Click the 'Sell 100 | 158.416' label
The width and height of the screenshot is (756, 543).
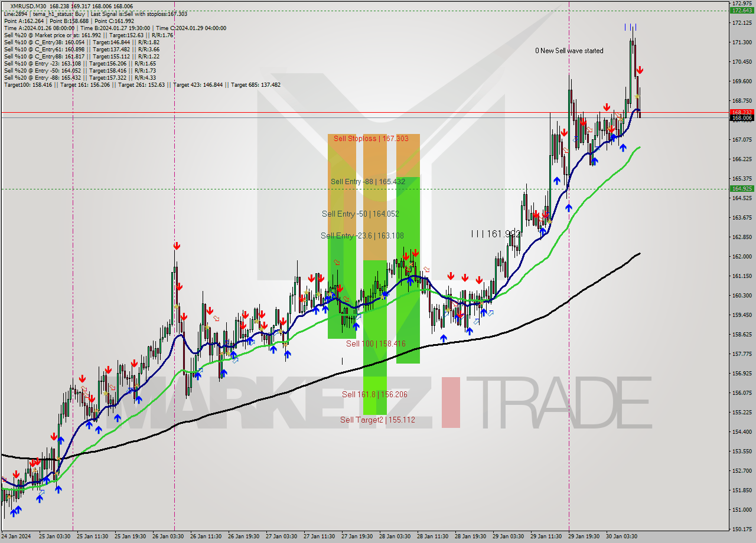(376, 344)
